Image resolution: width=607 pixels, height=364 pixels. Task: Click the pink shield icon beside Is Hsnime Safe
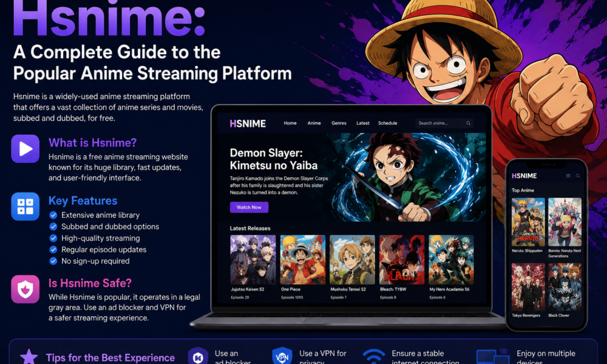pos(25,289)
